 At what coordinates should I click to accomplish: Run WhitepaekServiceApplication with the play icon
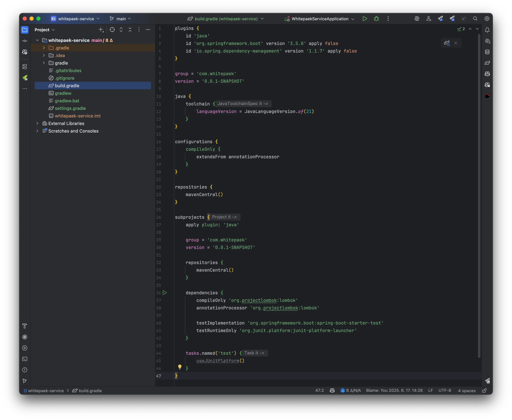[x=365, y=19]
